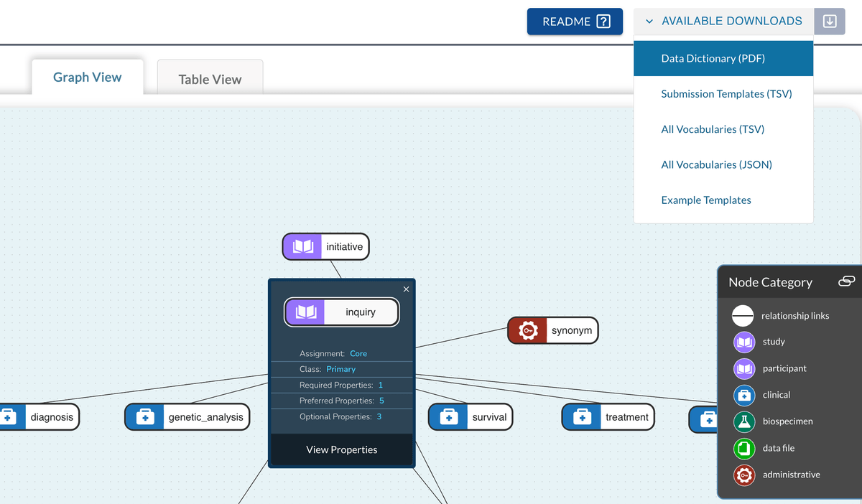Toggle relationship links legend item
Screen dimensions: 862x504
(743, 316)
